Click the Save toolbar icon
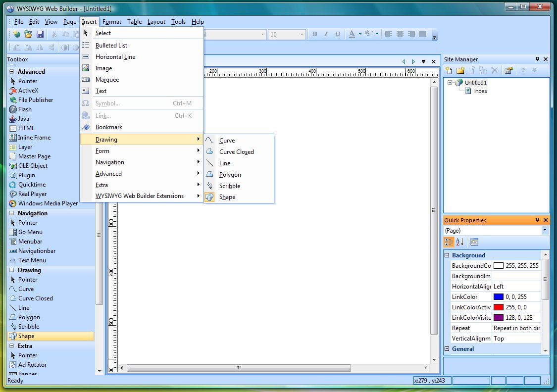This screenshot has width=557, height=392. click(40, 34)
